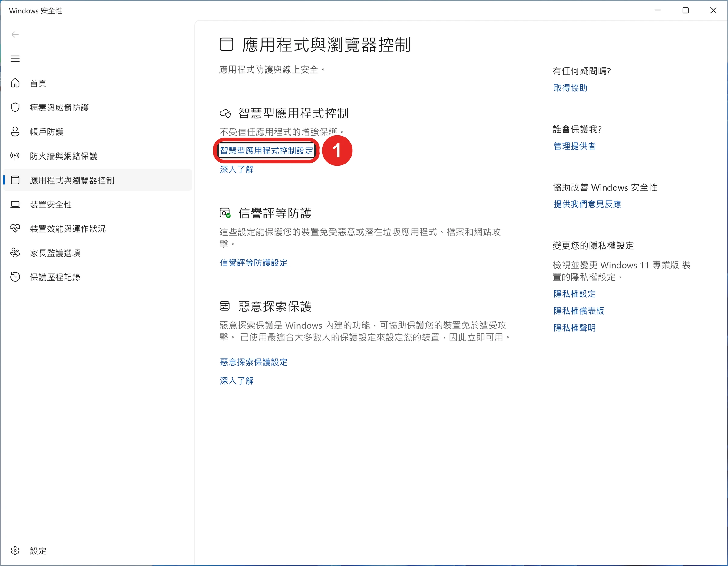Click 取得協助 link
728x566 pixels.
click(570, 88)
